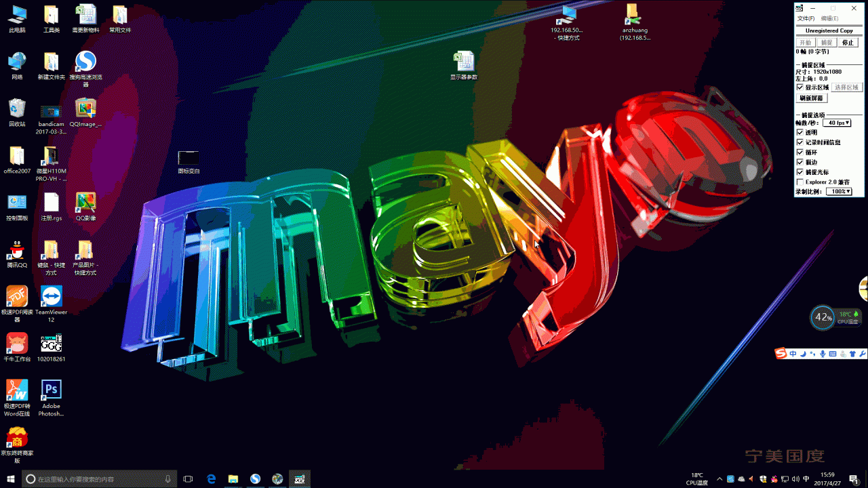Viewport: 868px width, 488px height.
Task: Open the 编辑(E) menu
Action: [829, 18]
